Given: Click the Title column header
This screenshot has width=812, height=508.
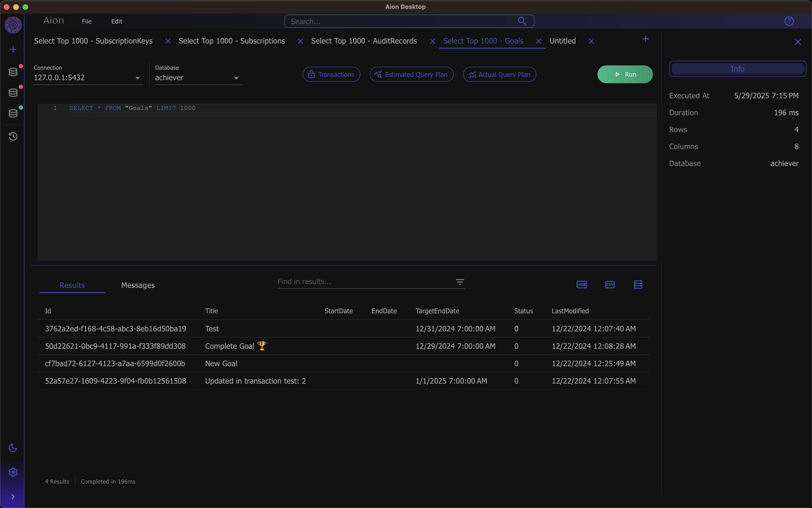Looking at the screenshot, I should pyautogui.click(x=211, y=311).
